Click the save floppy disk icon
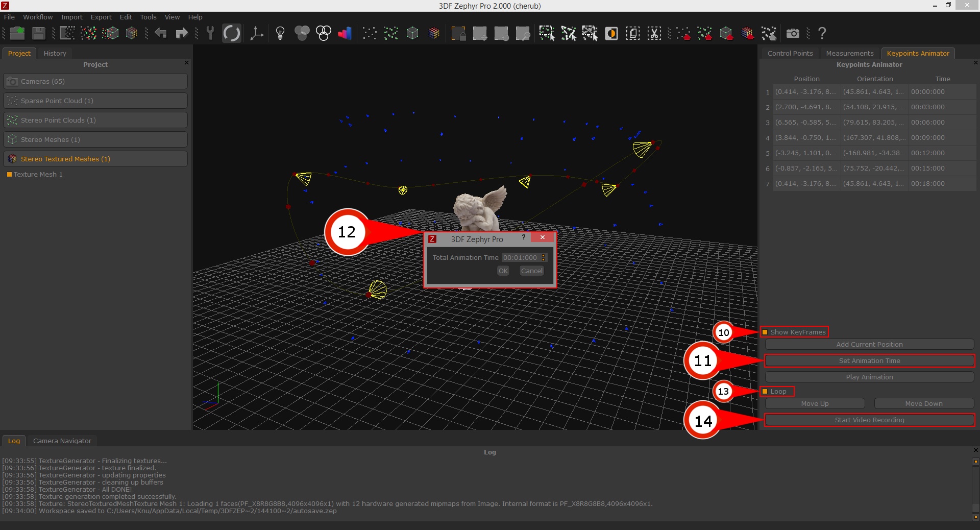980x530 pixels. point(39,34)
